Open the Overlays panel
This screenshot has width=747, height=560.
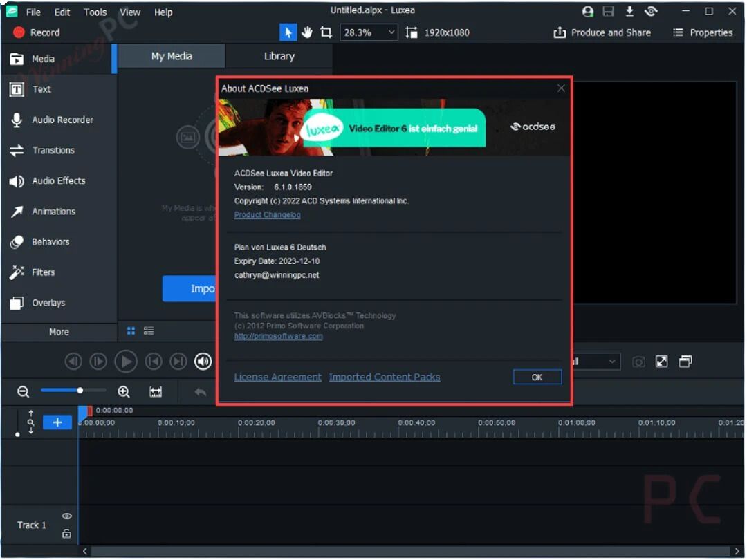coord(57,303)
